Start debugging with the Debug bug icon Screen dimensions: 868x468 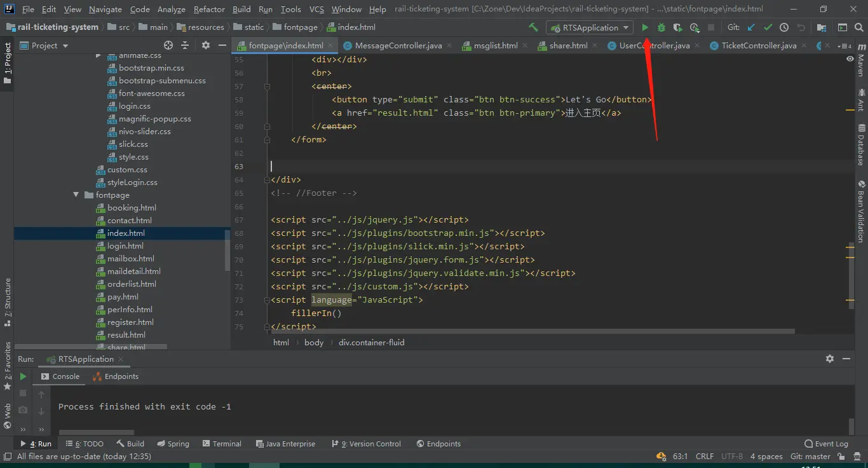coord(661,27)
